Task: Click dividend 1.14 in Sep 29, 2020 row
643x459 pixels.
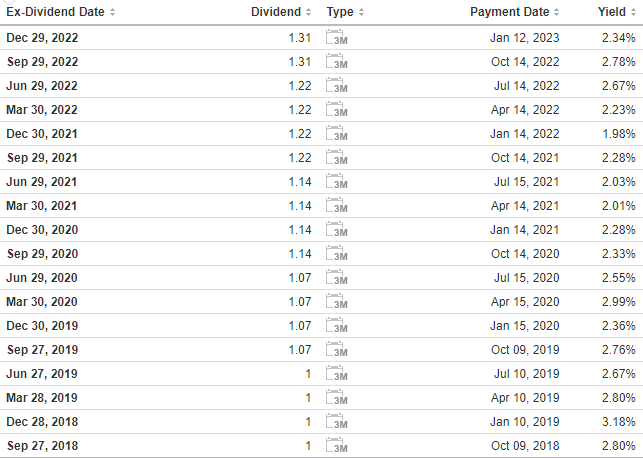Action: (300, 254)
